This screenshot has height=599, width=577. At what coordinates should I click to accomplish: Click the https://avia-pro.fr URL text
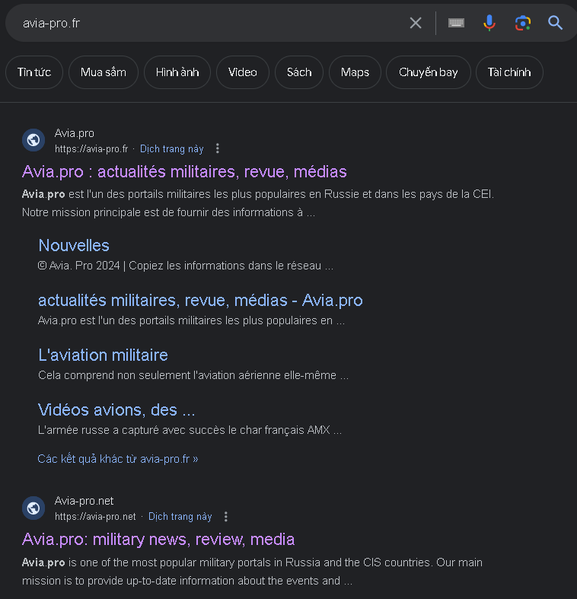[91, 149]
